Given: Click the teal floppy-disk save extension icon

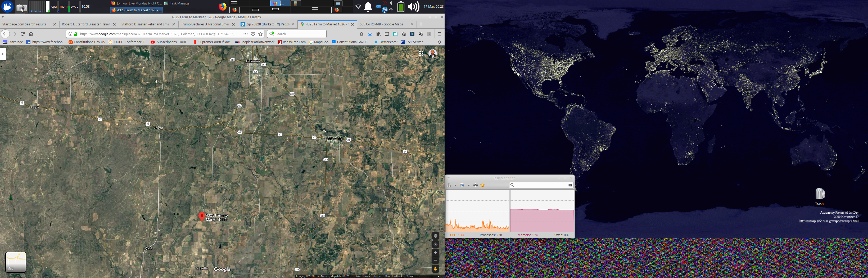Looking at the screenshot, I should (x=396, y=34).
